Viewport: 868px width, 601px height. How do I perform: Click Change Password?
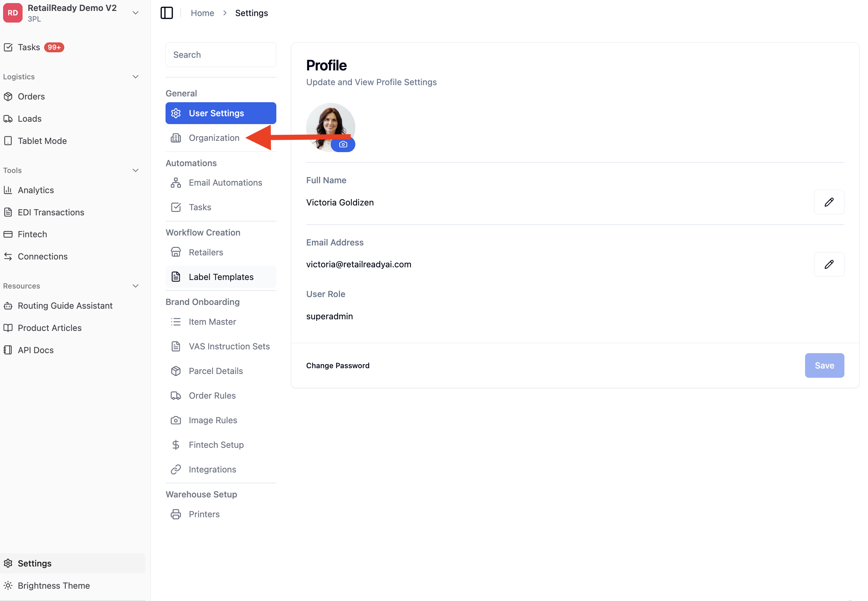click(x=338, y=366)
